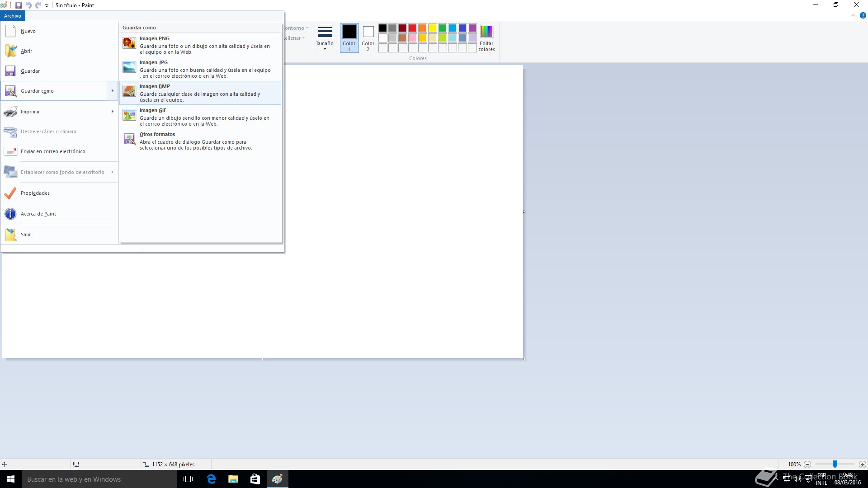Click the taskbar clock showing 08/03/2016
This screenshot has width=868, height=488.
847,479
